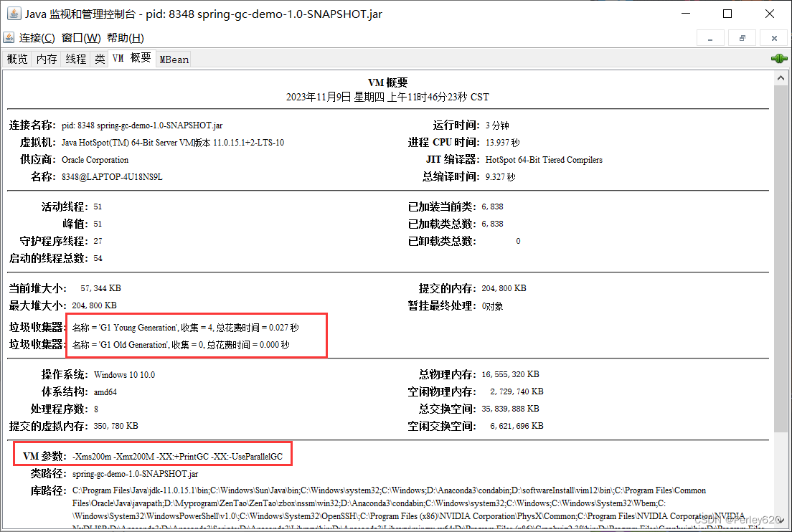This screenshot has width=792, height=532.
Task: Minimize the inner connection window
Action: (710, 39)
